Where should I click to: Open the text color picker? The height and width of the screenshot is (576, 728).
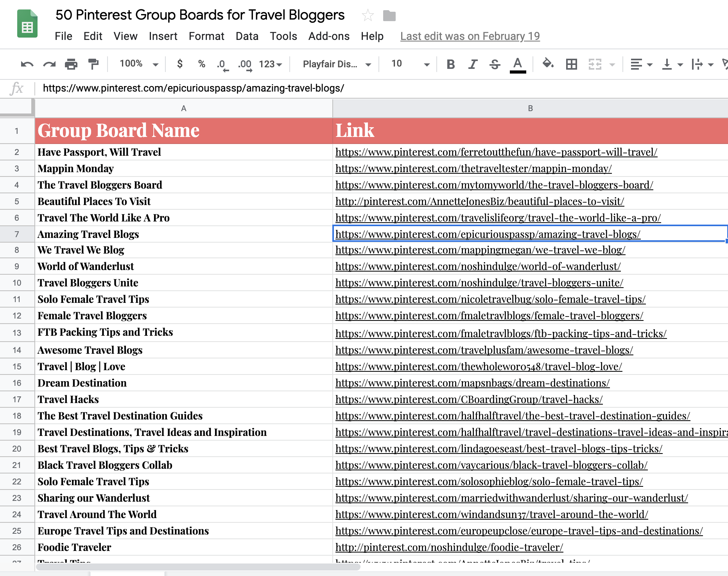pyautogui.click(x=518, y=65)
